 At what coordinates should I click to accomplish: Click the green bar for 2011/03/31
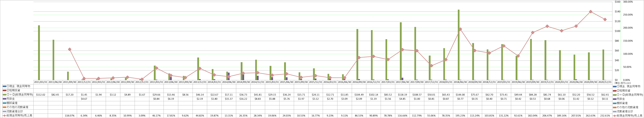pyautogui.click(x=39, y=53)
